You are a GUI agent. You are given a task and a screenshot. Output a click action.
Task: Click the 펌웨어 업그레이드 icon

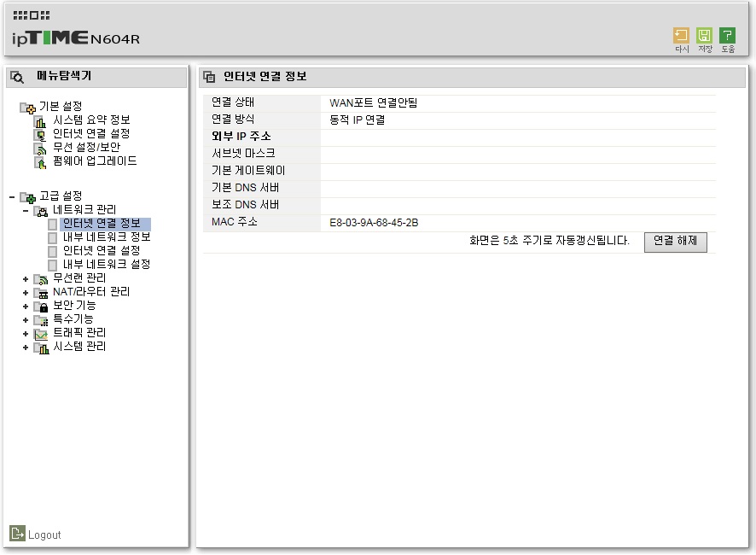[40, 162]
